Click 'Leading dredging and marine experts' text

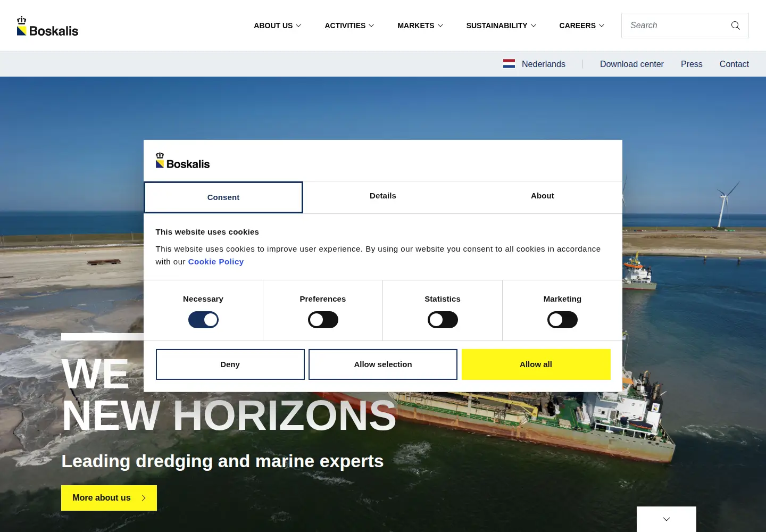pos(222,461)
